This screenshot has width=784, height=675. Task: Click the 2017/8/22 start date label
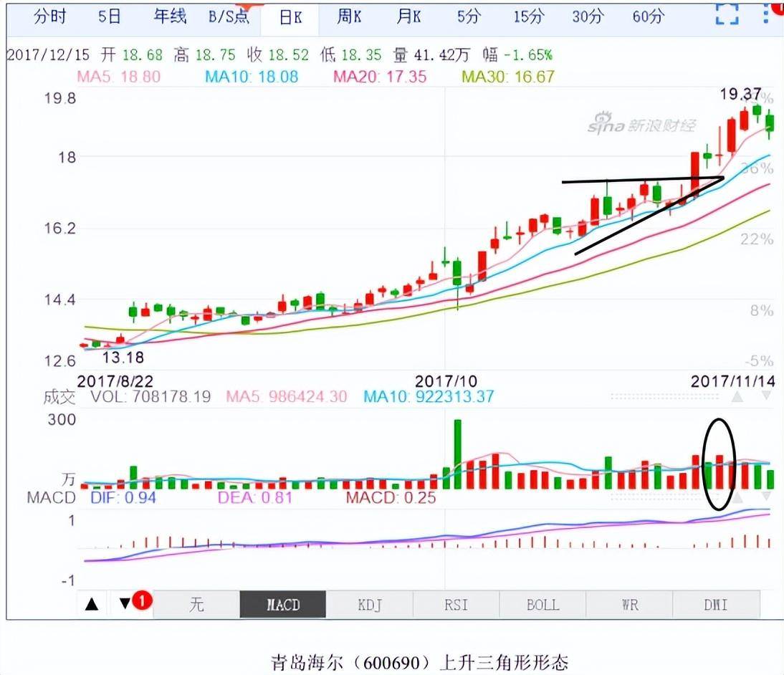click(115, 381)
